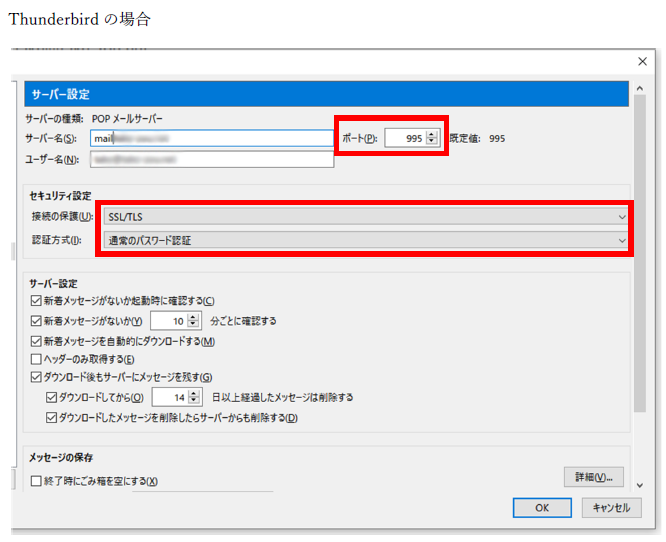Open the authentication method dropdown
Viewport: 666px width, 542px height.
click(x=366, y=240)
